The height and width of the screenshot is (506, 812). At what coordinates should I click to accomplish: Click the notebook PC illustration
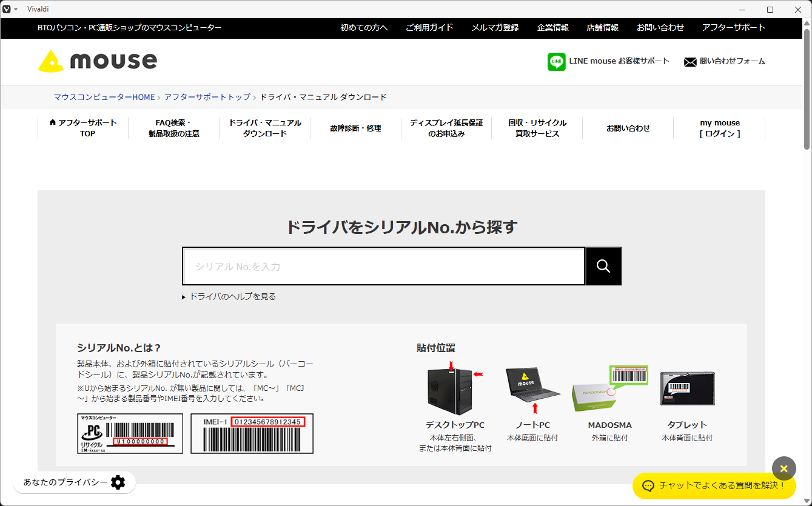pos(532,390)
